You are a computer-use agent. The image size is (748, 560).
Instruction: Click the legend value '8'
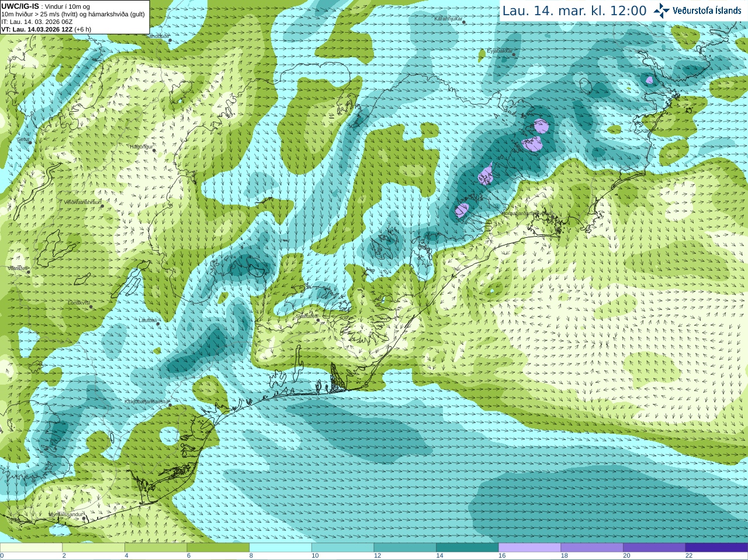point(251,556)
